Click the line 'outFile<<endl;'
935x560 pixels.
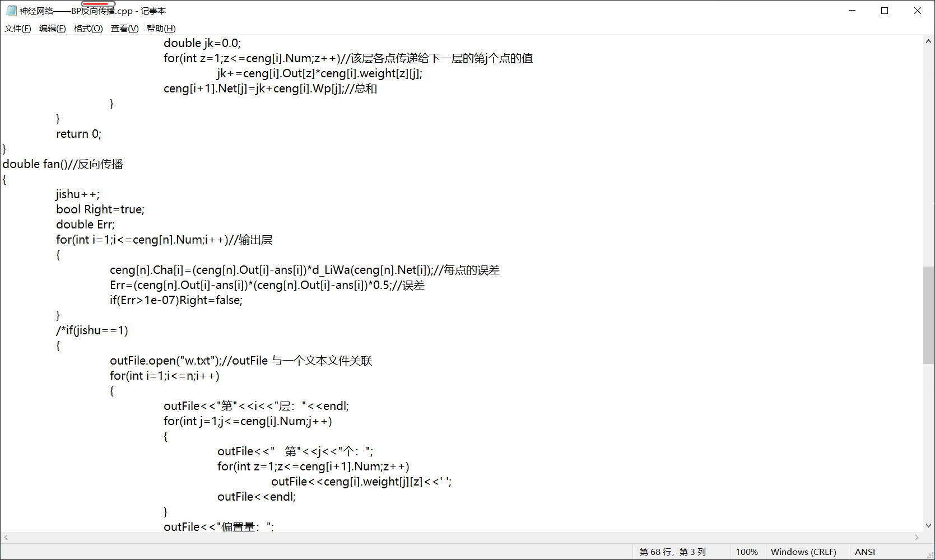coord(257,497)
